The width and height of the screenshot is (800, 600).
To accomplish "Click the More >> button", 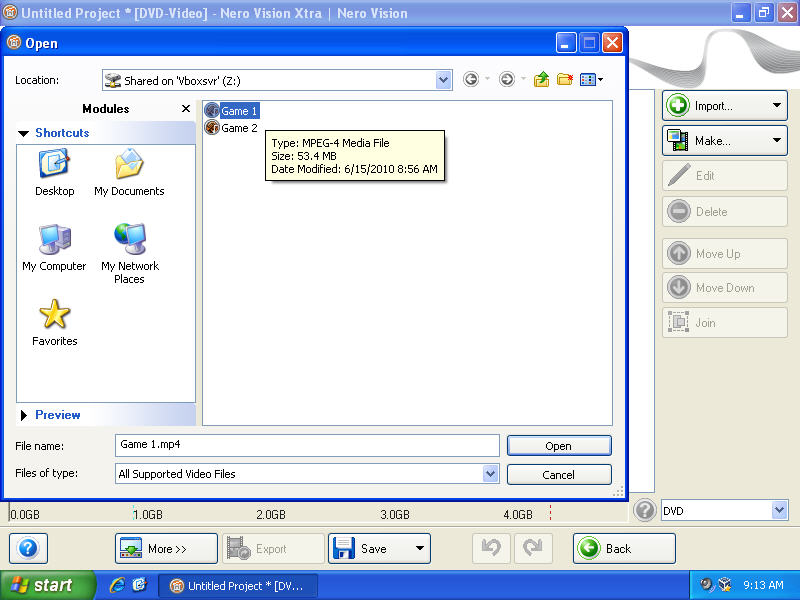I will pos(166,548).
